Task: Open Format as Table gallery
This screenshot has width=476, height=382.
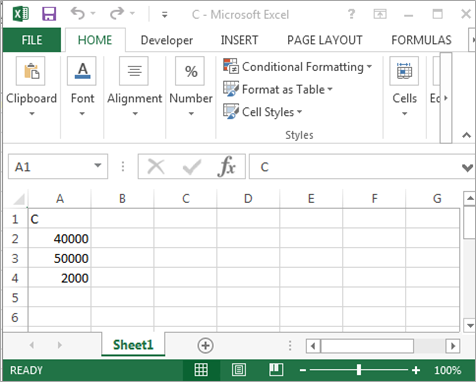Action: [278, 89]
